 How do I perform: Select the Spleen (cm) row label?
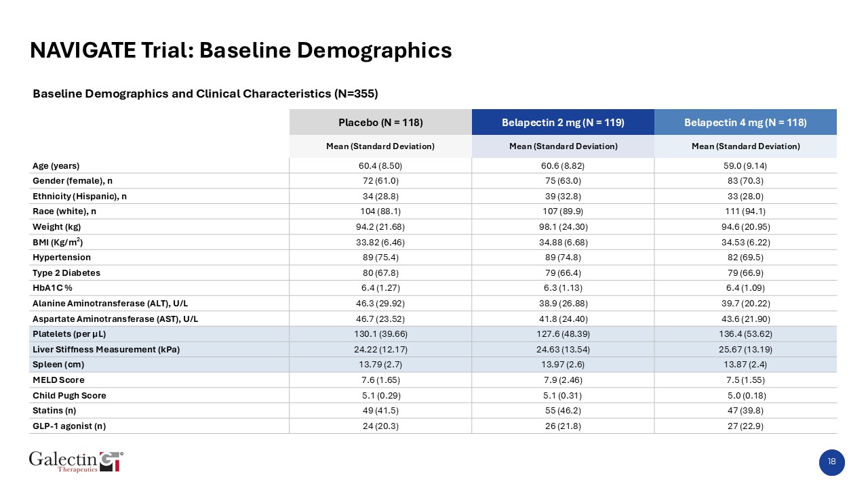coord(58,365)
